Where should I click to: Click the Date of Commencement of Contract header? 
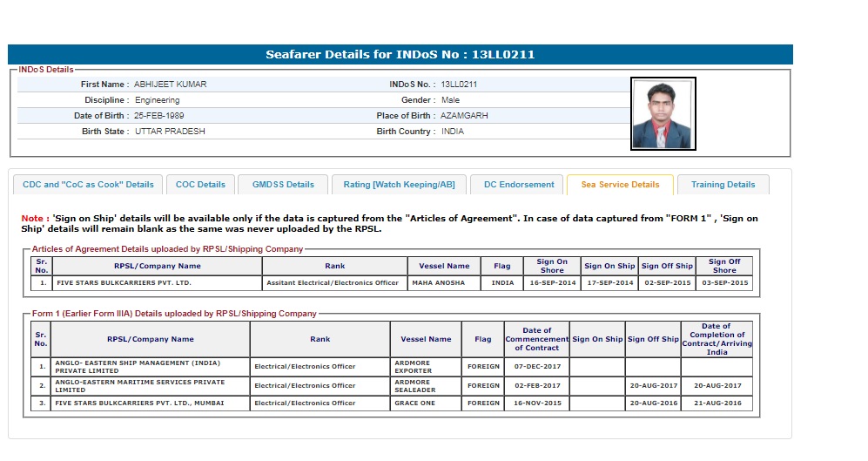pos(536,339)
